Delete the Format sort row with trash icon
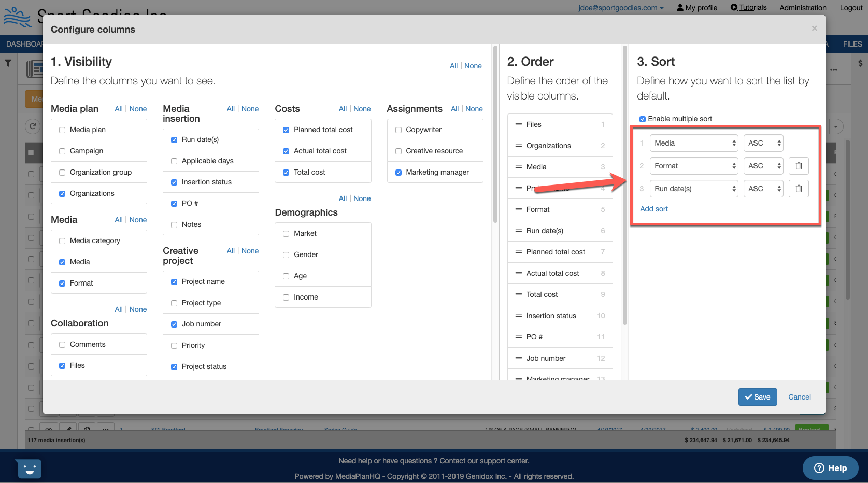The height and width of the screenshot is (483, 868). click(x=799, y=166)
